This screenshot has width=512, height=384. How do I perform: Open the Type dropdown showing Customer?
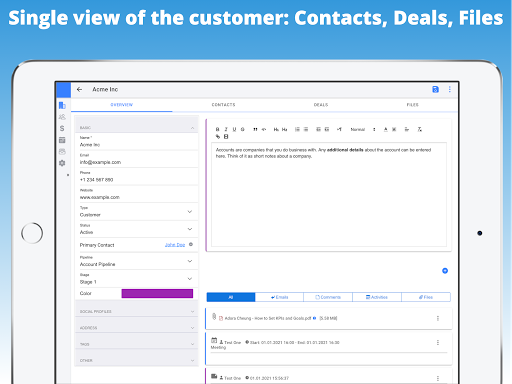pos(136,212)
